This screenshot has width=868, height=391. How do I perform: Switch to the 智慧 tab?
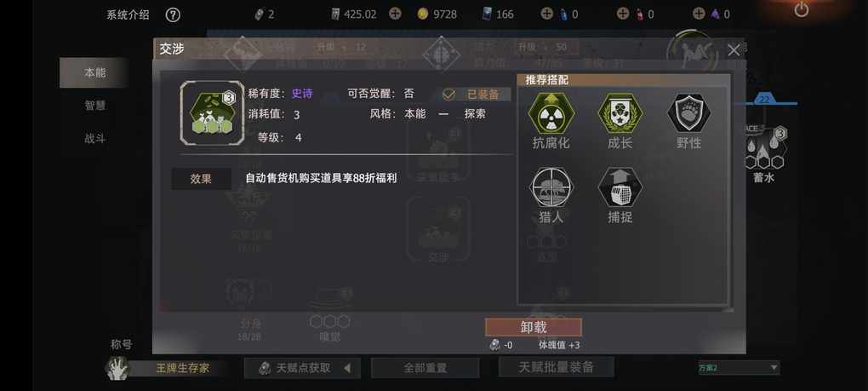coord(94,106)
